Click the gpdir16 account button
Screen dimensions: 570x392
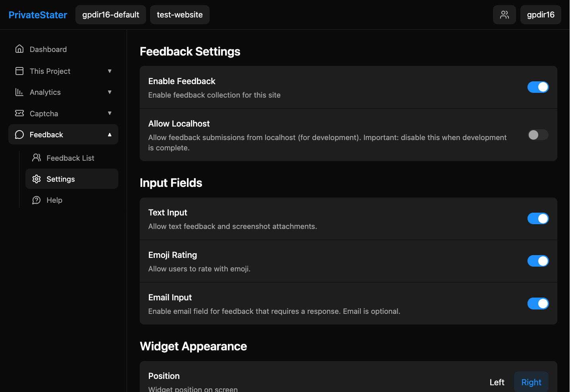pyautogui.click(x=541, y=14)
